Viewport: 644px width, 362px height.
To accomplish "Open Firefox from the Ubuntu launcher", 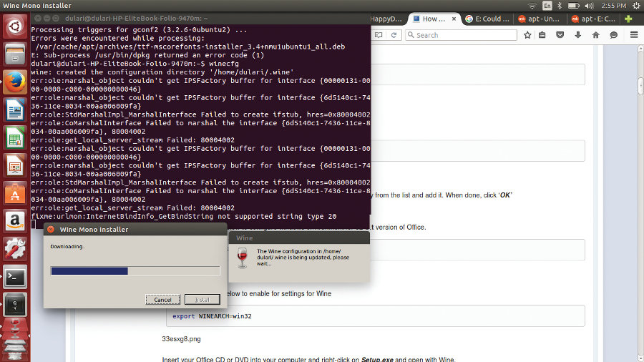I will point(14,83).
